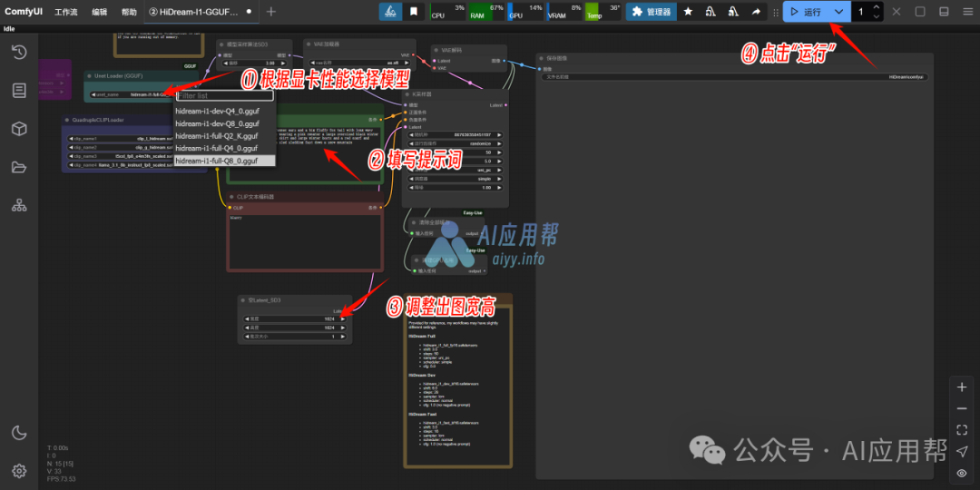The image size is (980, 490).
Task: Switch to the HiDream-I1-GGUF workflow tab
Action: pos(201,11)
